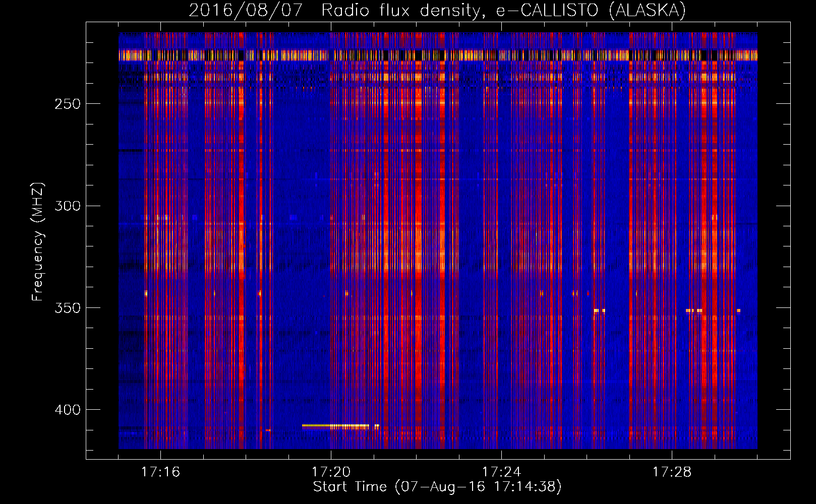Click the 17:28 time tick label
Viewport: 816px width, 504px height.
tap(672, 472)
